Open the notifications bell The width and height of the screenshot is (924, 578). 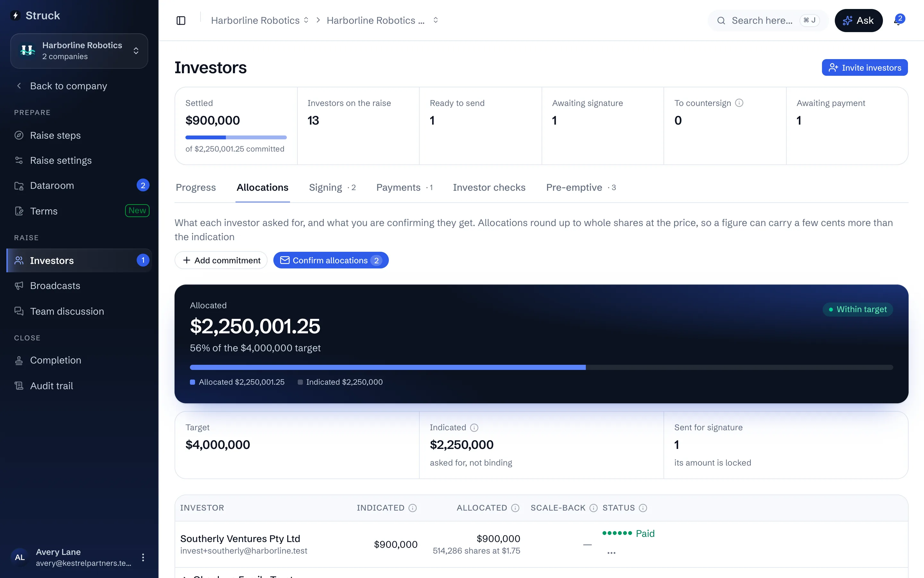[x=899, y=20]
